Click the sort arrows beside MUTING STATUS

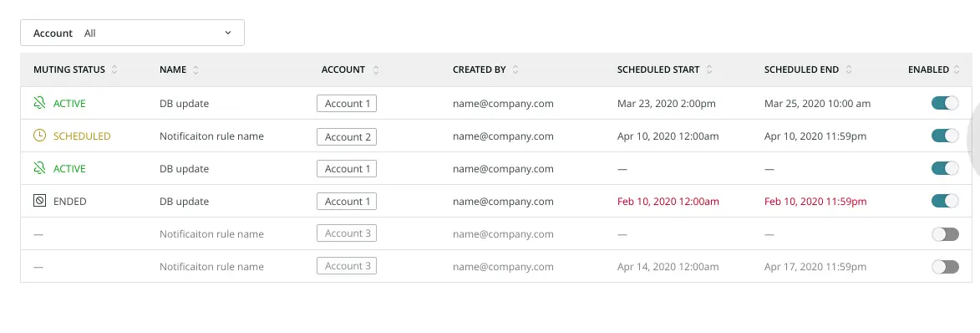pyautogui.click(x=114, y=70)
